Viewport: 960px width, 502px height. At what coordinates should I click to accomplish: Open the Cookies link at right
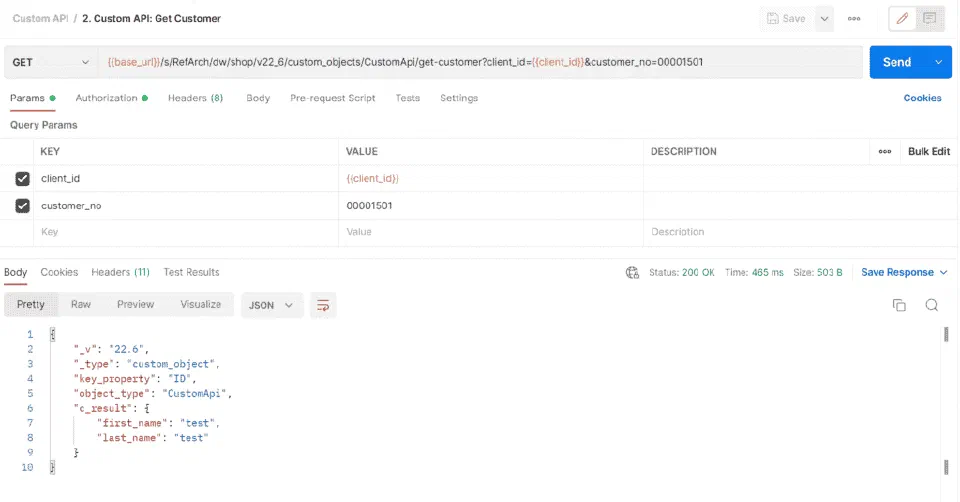tap(922, 98)
